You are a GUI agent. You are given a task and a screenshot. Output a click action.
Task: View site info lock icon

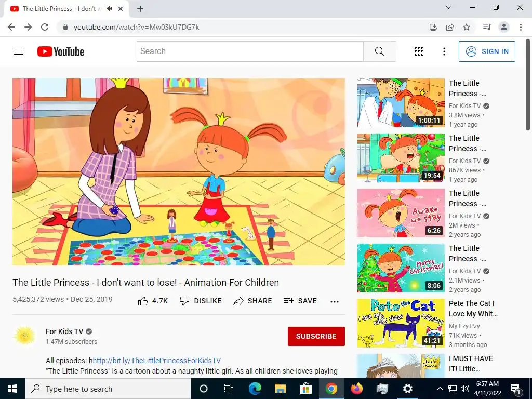(x=65, y=27)
